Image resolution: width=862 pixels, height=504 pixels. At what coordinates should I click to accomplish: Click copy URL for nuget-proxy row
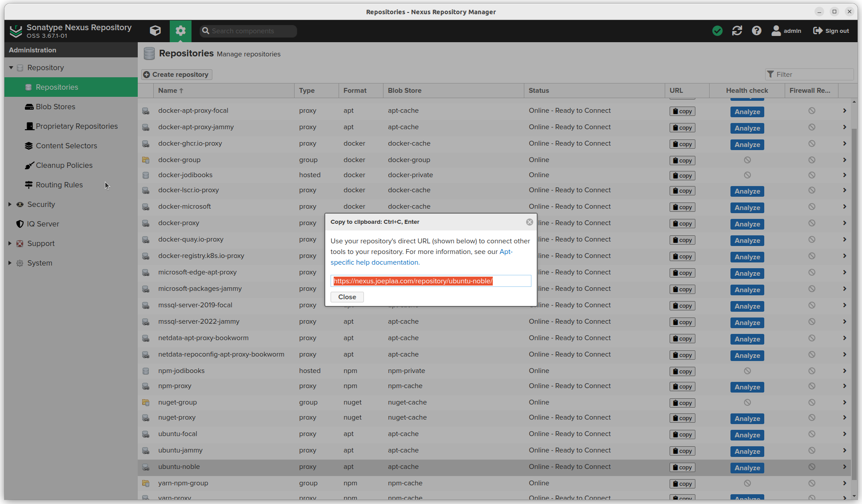point(682,418)
